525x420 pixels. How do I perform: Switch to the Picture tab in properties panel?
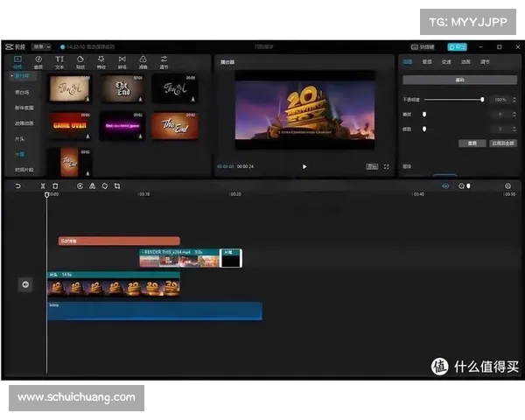pyautogui.click(x=408, y=62)
